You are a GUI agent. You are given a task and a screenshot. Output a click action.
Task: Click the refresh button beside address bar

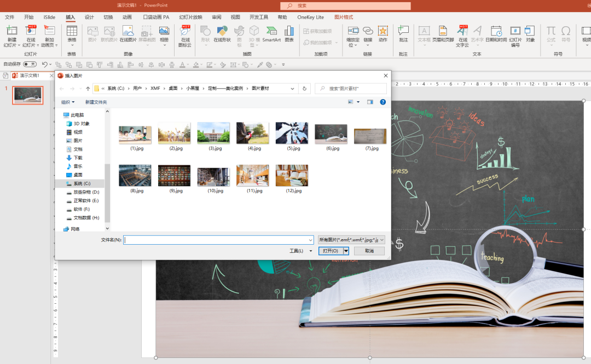point(305,89)
